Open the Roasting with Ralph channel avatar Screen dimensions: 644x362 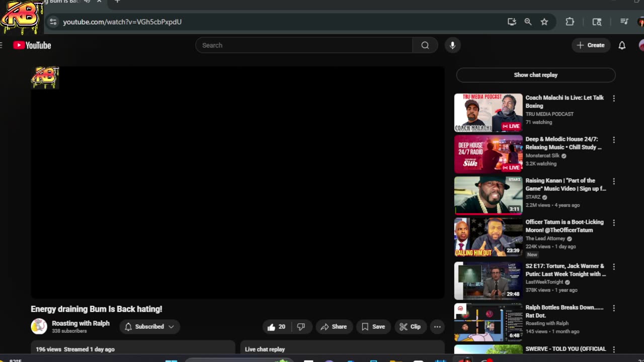point(39,326)
